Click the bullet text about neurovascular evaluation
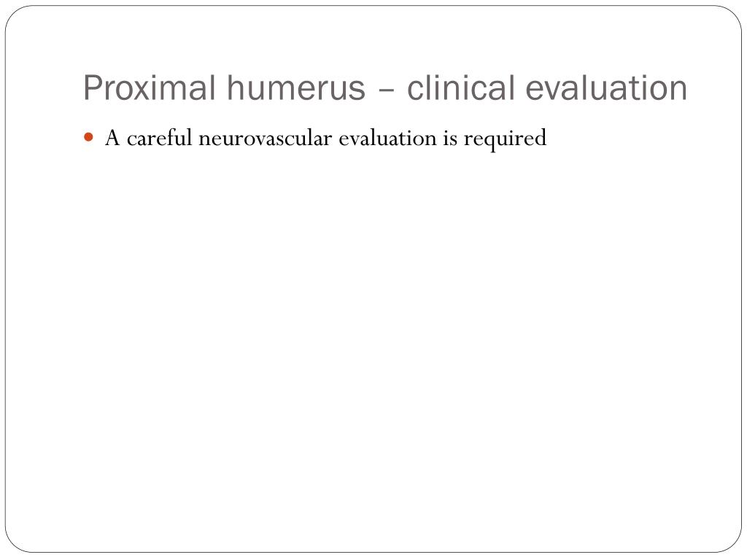747x560 pixels. pos(325,139)
